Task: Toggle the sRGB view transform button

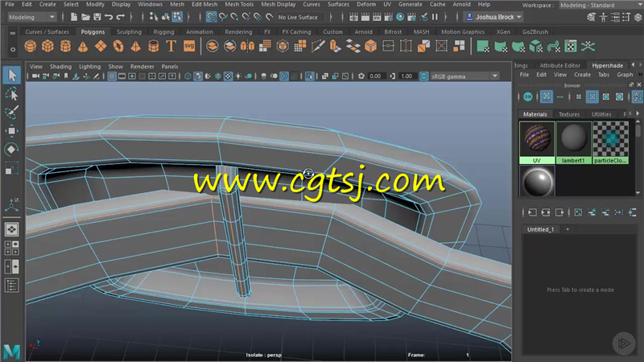Action: pyautogui.click(x=423, y=76)
